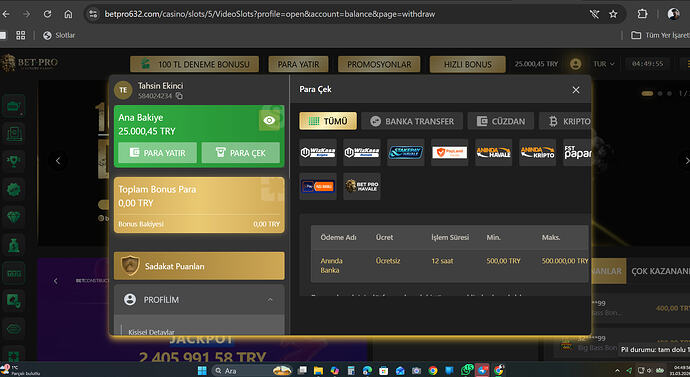
Task: Choose FST Papara payment option
Action: pyautogui.click(x=577, y=152)
